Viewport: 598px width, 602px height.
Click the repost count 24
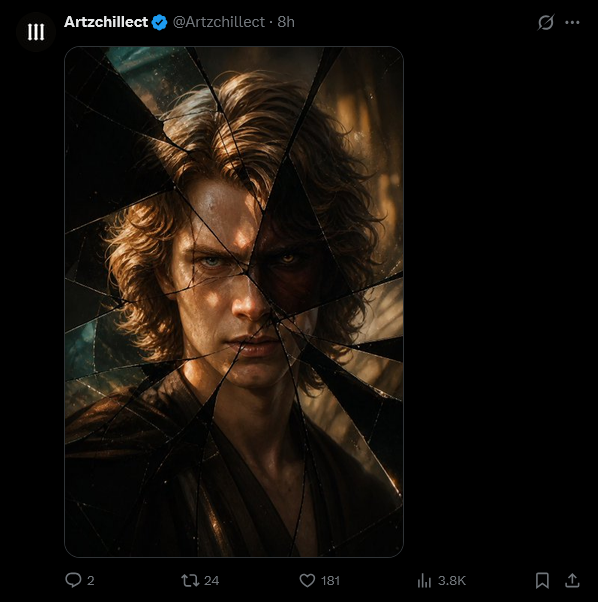[x=211, y=580]
